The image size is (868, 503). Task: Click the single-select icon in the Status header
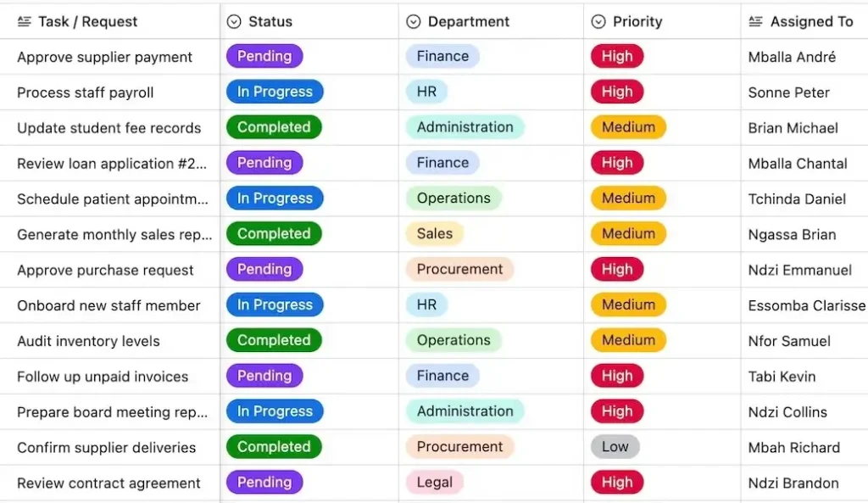(234, 22)
